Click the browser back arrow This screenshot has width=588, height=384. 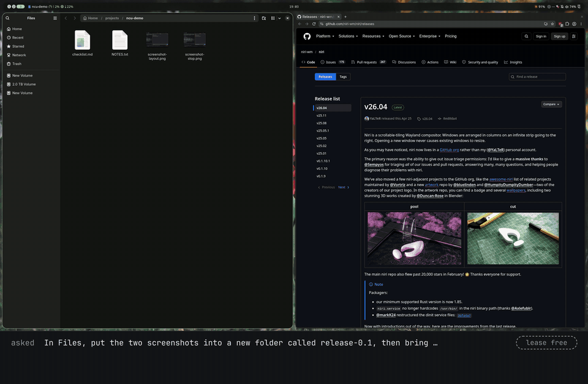coord(300,24)
